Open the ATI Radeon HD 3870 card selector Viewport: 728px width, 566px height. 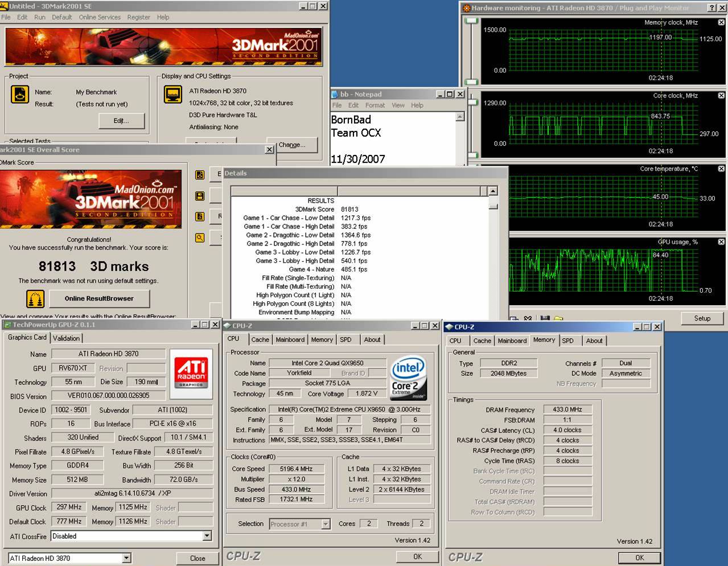click(x=126, y=558)
